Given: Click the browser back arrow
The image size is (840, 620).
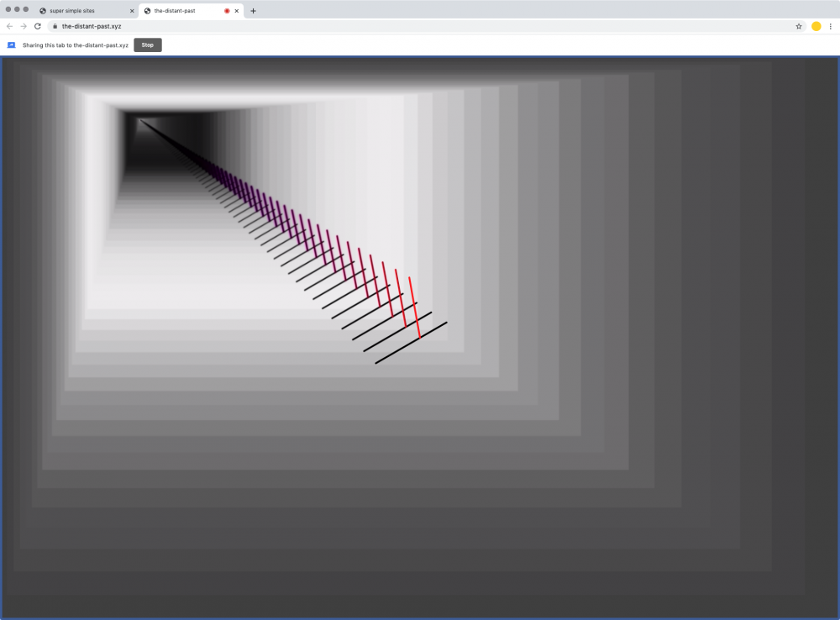Looking at the screenshot, I should click(9, 26).
